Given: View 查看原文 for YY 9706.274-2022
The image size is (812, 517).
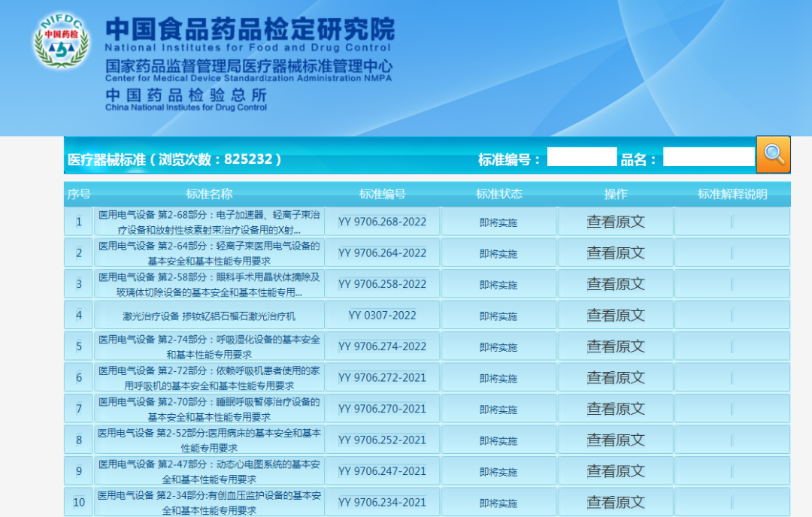Looking at the screenshot, I should point(616,346).
